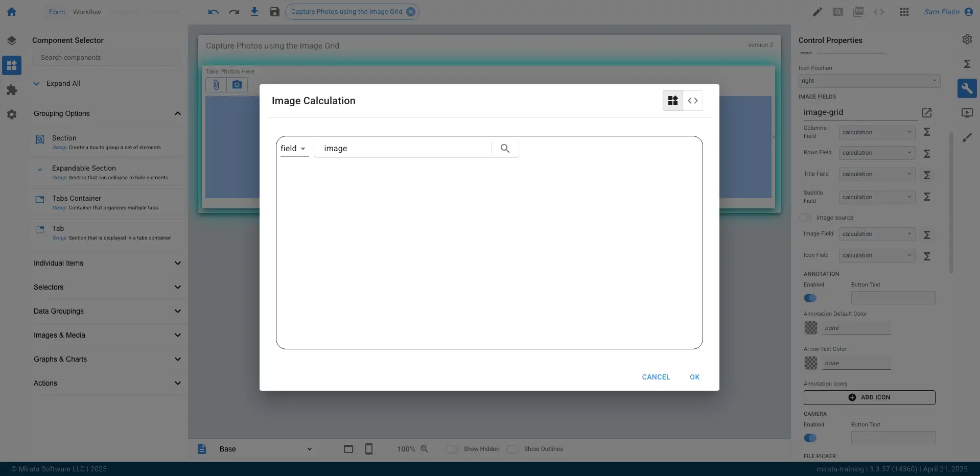Viewport: 980px width, 476px height.
Task: Open Control Properties settings gear
Action: tap(966, 39)
